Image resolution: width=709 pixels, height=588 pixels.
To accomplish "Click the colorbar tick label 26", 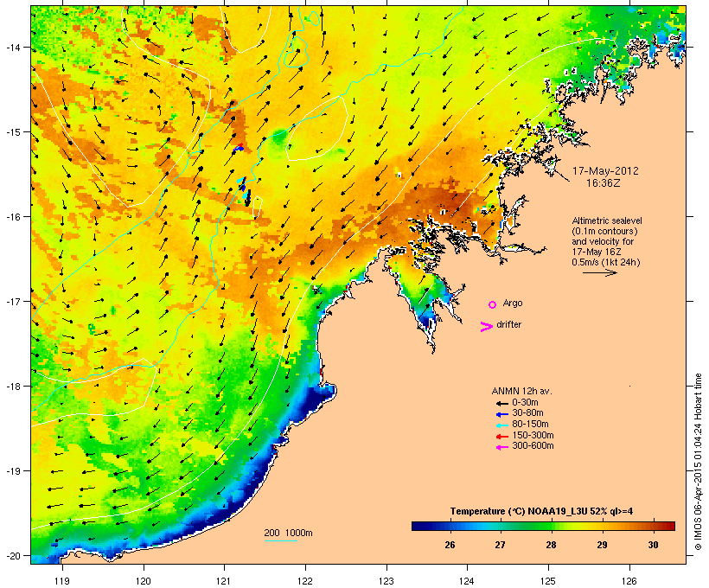I will coord(450,545).
